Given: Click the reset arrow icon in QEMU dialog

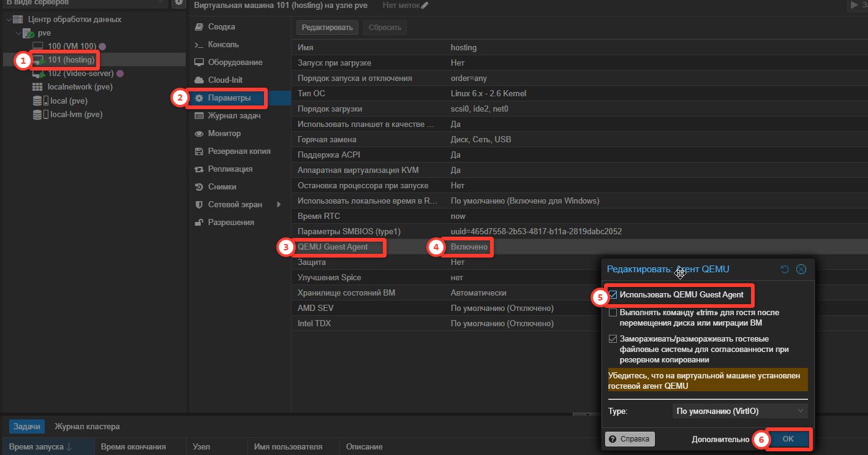Looking at the screenshot, I should [x=785, y=269].
